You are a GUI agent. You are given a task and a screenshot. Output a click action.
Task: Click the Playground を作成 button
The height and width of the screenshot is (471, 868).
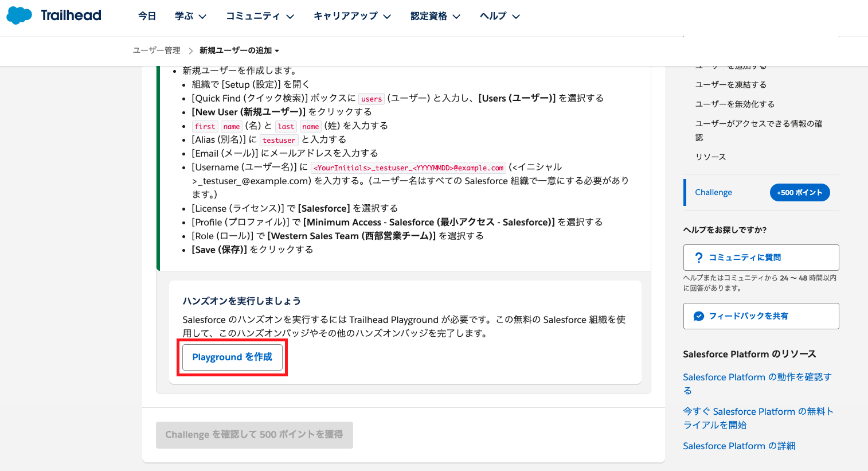coord(232,357)
